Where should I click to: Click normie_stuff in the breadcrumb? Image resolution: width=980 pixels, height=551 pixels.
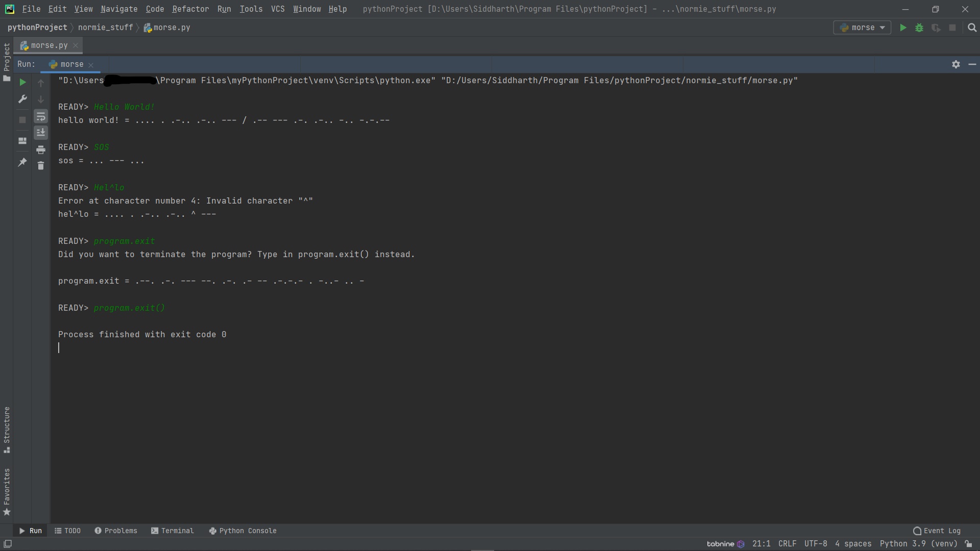[106, 28]
